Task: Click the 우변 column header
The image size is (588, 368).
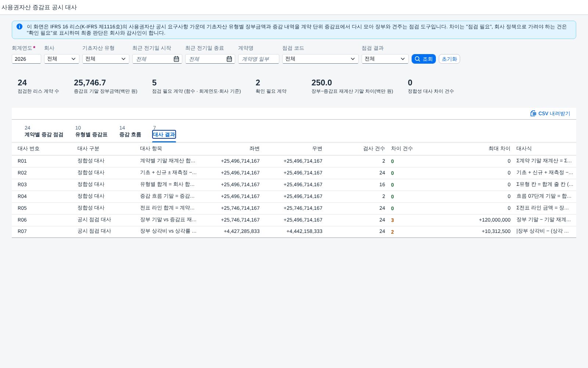Action: click(x=317, y=148)
